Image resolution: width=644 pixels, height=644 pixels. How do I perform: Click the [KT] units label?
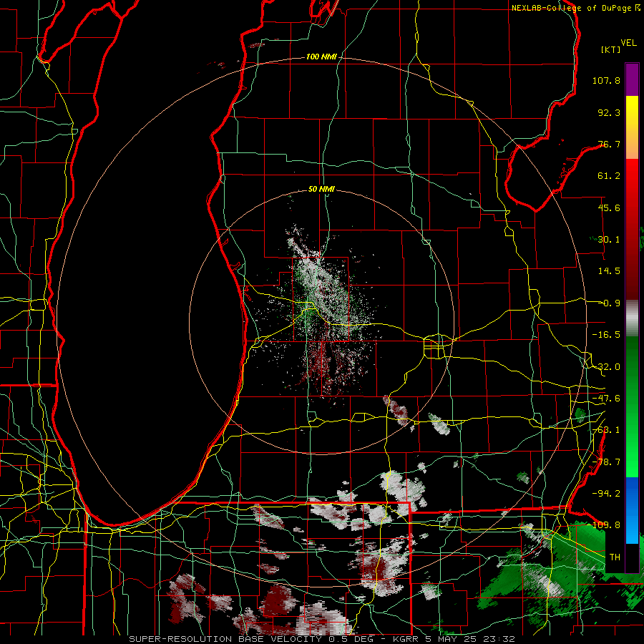point(610,49)
